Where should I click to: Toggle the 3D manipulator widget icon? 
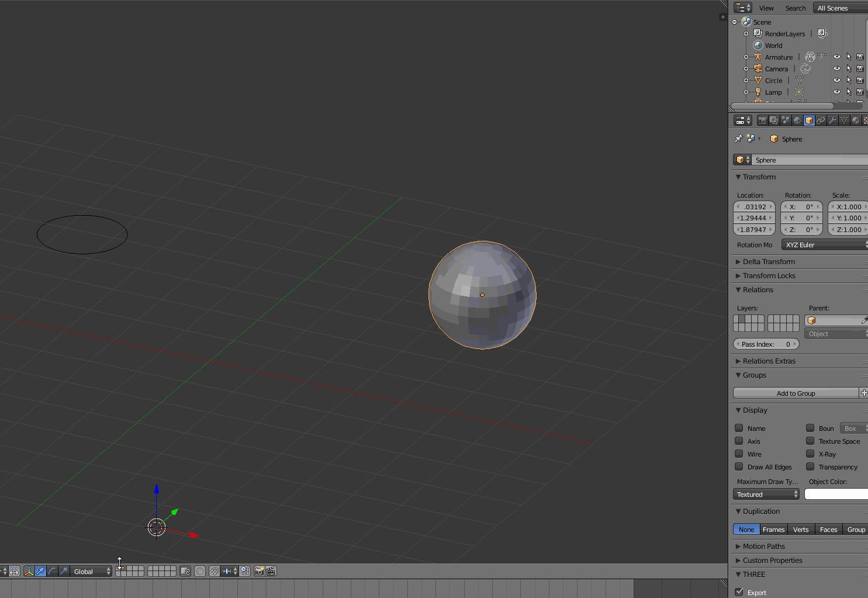29,571
